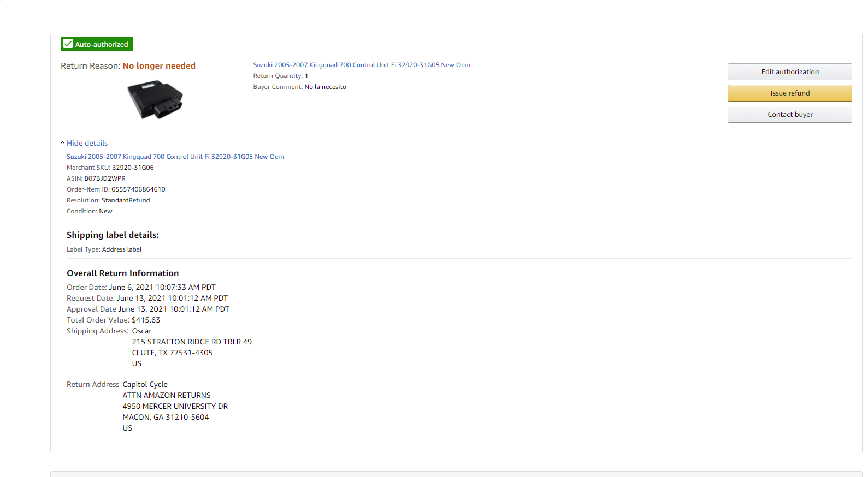Click the ASIN value B07BJD2WPR
The width and height of the screenshot is (868, 477).
[105, 178]
